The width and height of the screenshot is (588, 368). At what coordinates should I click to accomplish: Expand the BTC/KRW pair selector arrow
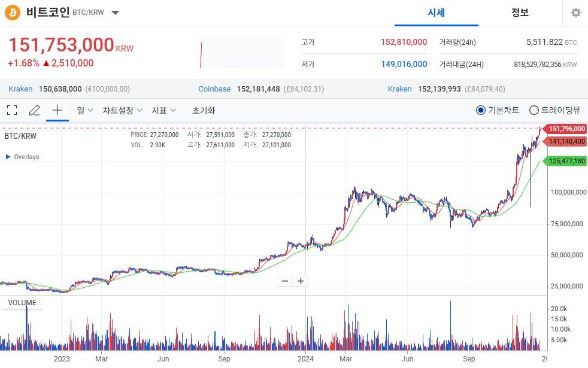click(114, 12)
